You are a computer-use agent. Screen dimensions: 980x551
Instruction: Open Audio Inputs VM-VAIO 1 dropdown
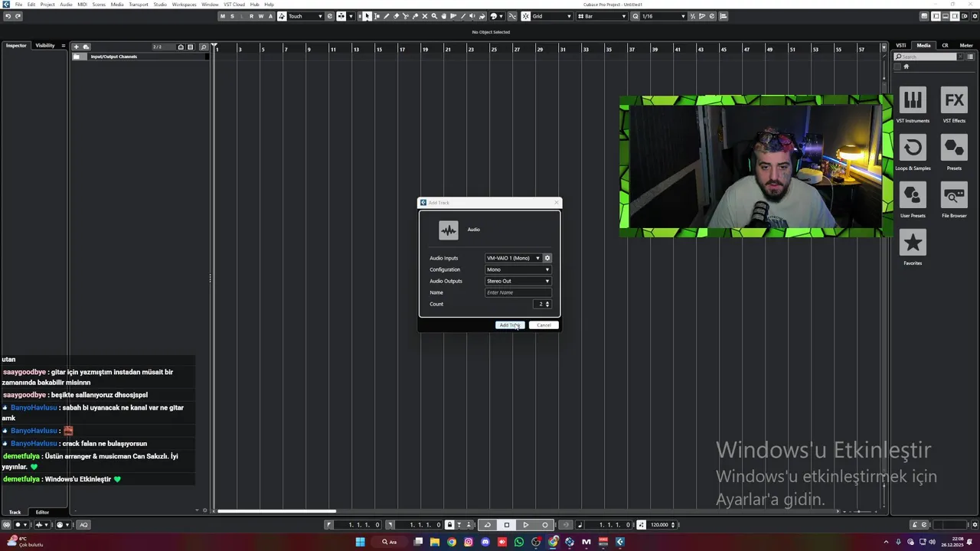point(513,258)
